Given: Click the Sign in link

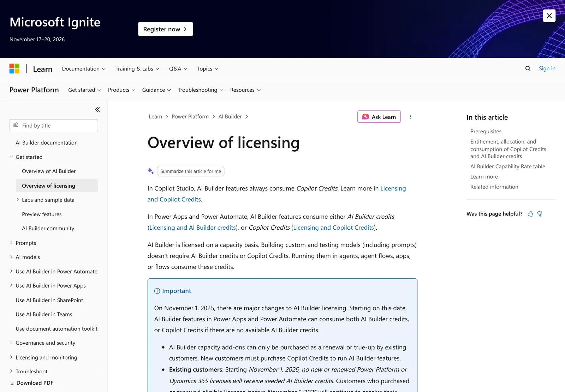Looking at the screenshot, I should pyautogui.click(x=547, y=68).
